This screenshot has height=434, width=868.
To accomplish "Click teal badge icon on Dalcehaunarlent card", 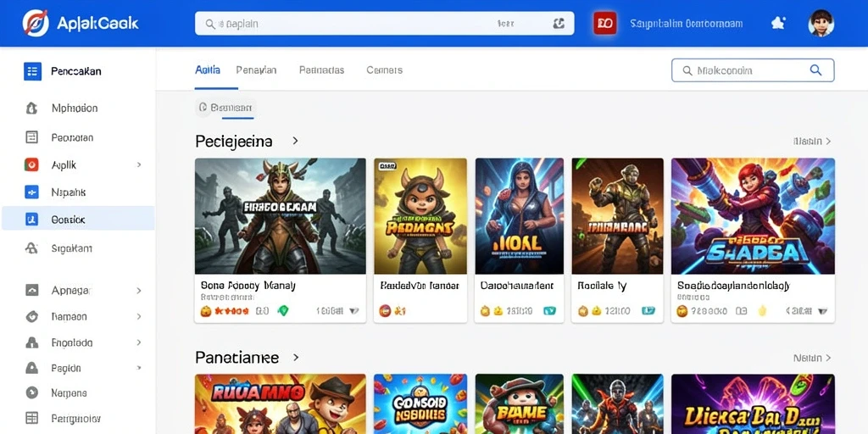I will click(549, 311).
